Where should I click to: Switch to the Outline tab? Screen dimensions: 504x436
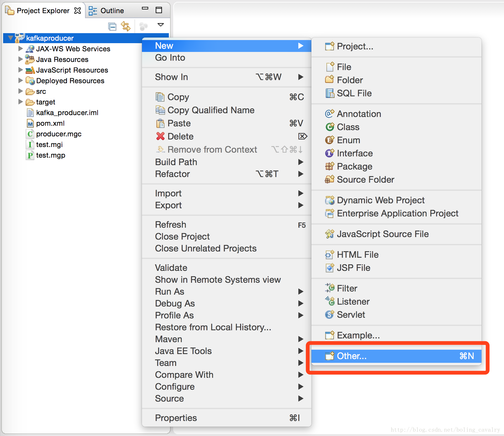tap(106, 11)
